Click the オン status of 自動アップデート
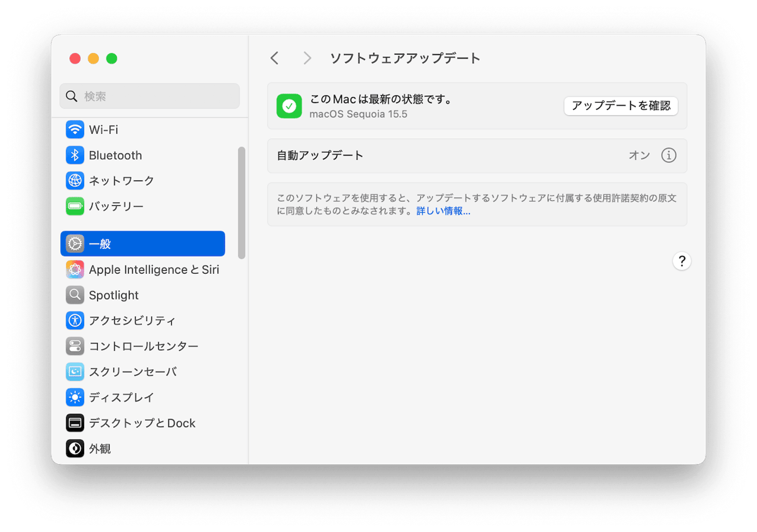The height and width of the screenshot is (532, 757). tap(639, 156)
